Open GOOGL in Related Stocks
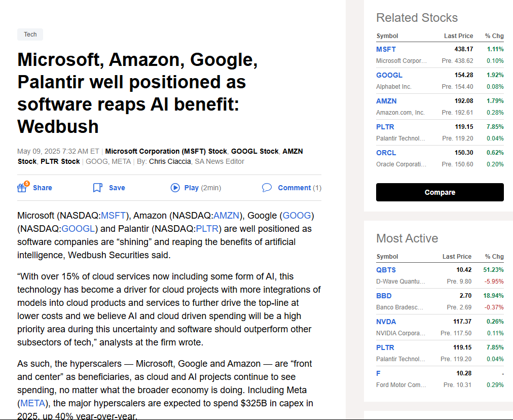Image resolution: width=513 pixels, height=420 pixels. tap(389, 75)
